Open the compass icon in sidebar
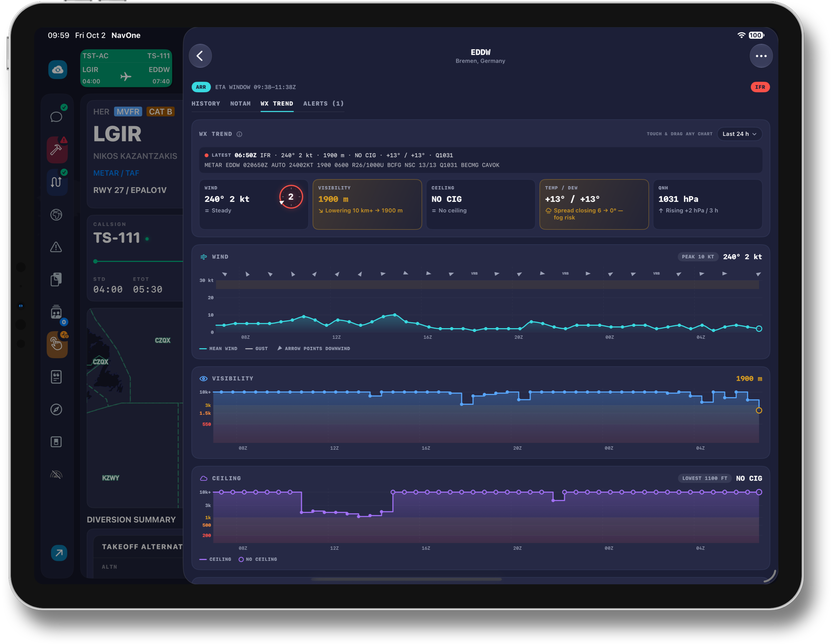 (56, 409)
